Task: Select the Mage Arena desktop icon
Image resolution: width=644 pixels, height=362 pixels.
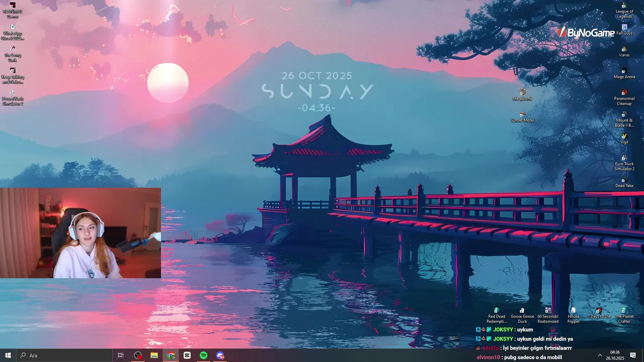Action: pos(624,73)
